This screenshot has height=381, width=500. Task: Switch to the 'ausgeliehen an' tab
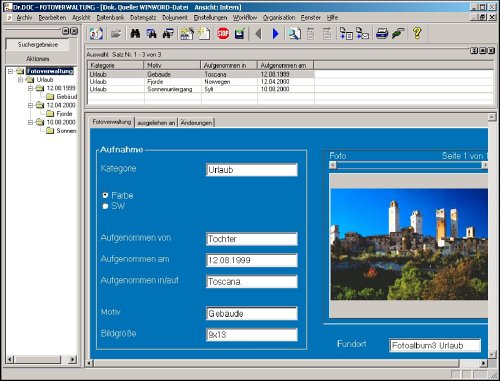click(156, 123)
